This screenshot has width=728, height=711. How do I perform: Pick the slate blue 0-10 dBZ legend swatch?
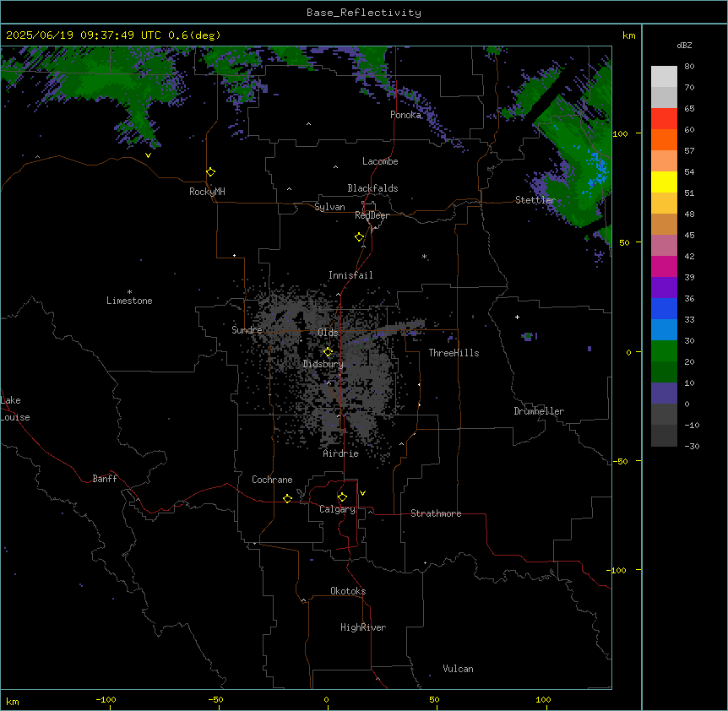point(664,393)
